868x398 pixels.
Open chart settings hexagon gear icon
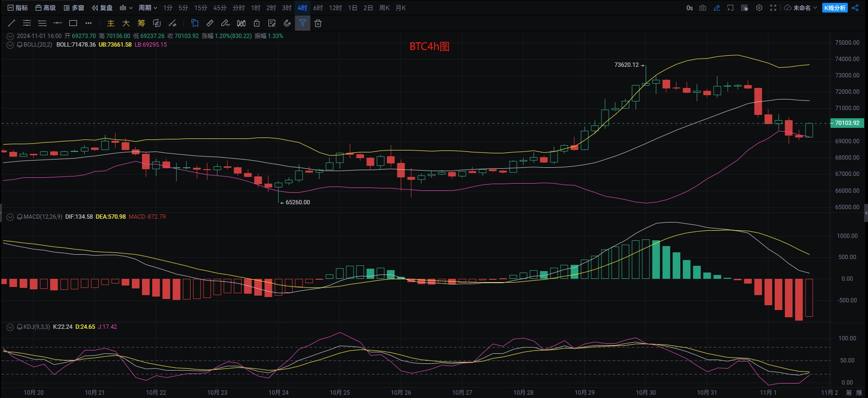coord(759,8)
